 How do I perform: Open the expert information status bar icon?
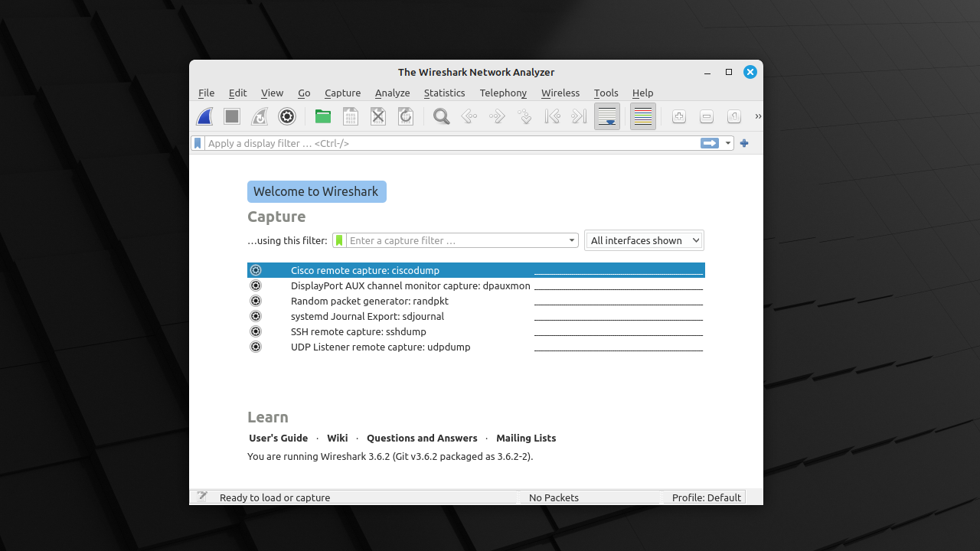coord(202,497)
